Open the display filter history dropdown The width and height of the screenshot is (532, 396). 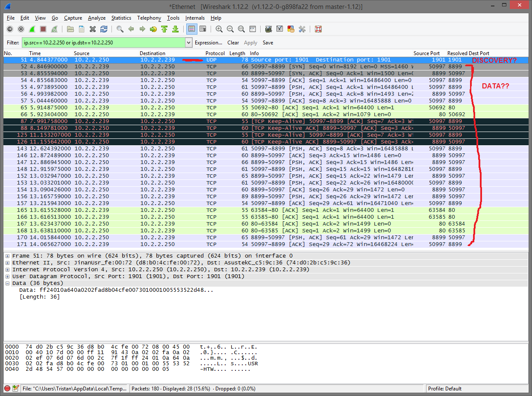pos(188,43)
